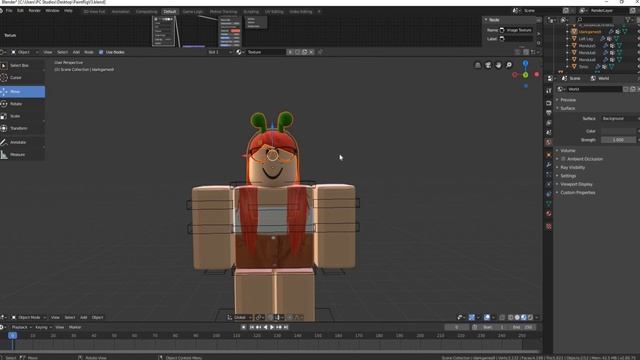The height and width of the screenshot is (360, 640).
Task: Open the timeline Playback popover
Action: tap(21, 327)
